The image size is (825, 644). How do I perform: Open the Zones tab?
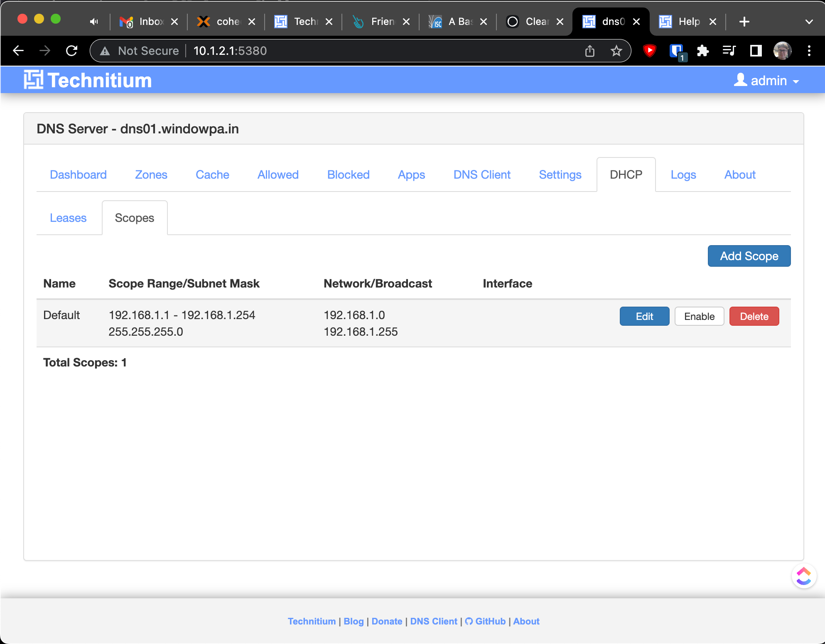(x=151, y=175)
